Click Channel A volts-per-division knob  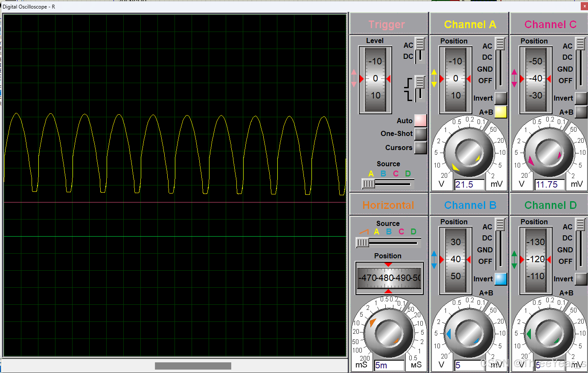(469, 153)
